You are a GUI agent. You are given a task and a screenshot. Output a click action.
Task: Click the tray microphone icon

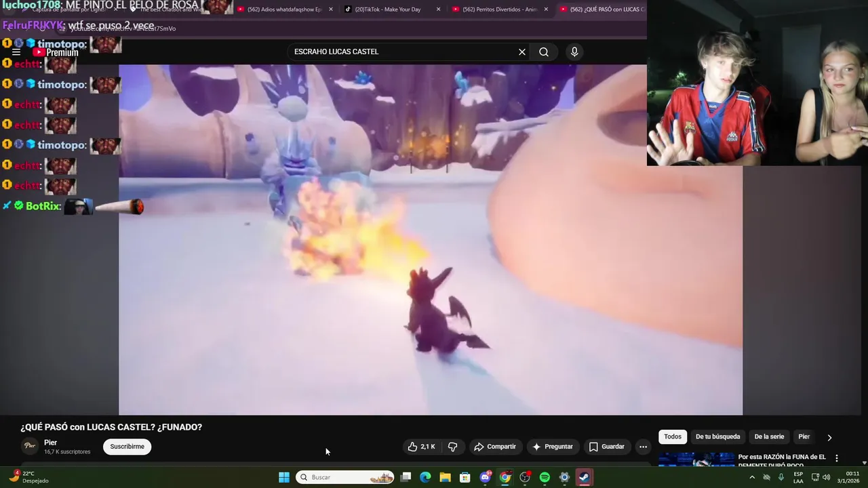(x=781, y=477)
